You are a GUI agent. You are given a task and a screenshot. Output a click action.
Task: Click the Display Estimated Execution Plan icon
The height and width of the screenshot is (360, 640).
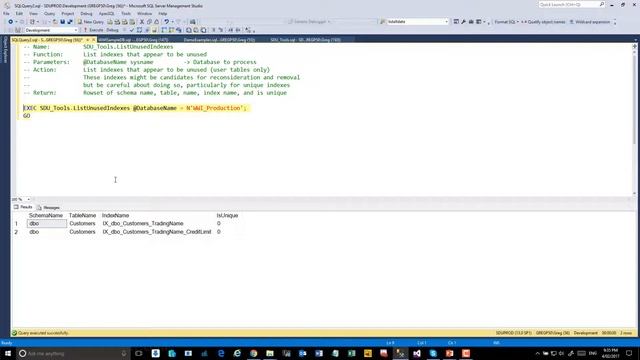[x=139, y=30]
